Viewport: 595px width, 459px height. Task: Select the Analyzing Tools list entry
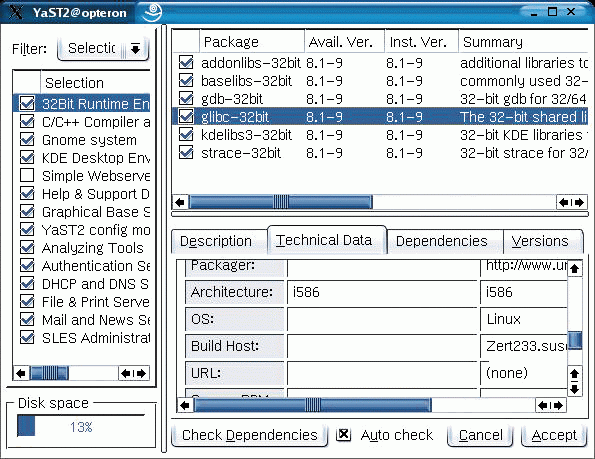[x=93, y=248]
